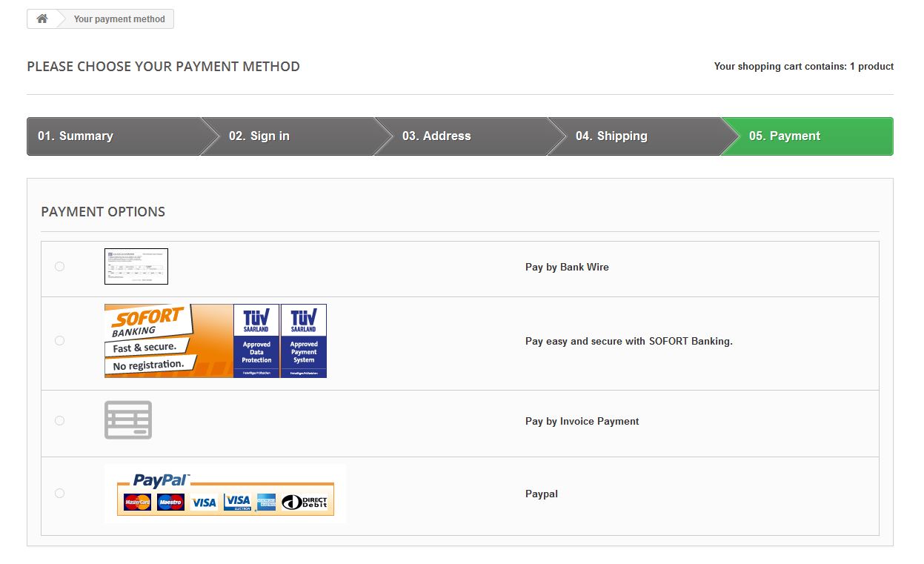924x564 pixels.
Task: Click the plain Visa card icon
Action: tap(204, 502)
